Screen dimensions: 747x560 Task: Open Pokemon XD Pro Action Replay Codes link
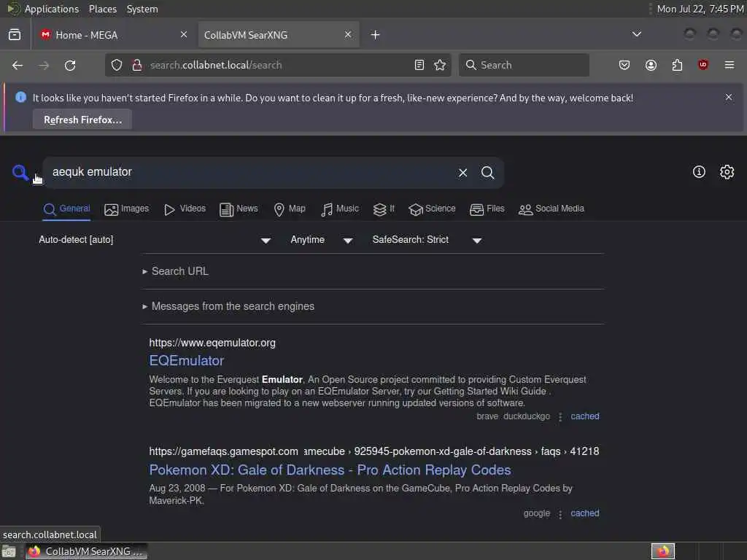coord(330,470)
